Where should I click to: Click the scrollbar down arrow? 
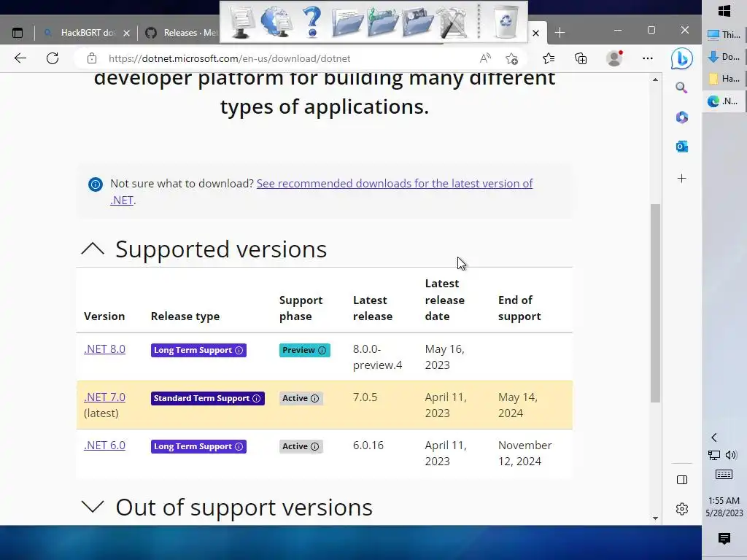tap(656, 518)
